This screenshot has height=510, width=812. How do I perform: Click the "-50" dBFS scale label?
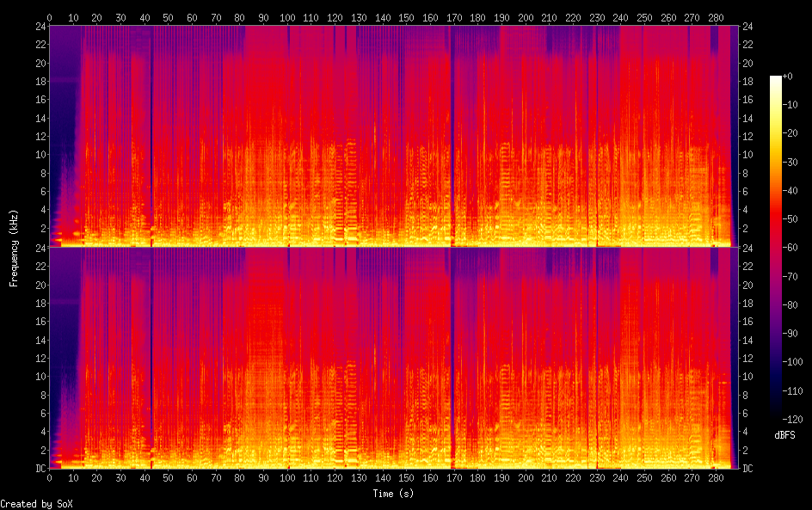tap(790, 219)
